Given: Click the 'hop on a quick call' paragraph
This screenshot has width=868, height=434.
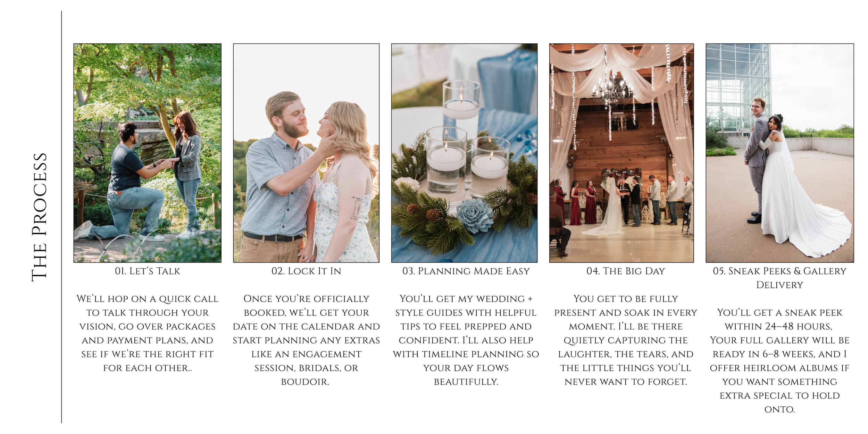Looking at the screenshot, I should pyautogui.click(x=148, y=333).
